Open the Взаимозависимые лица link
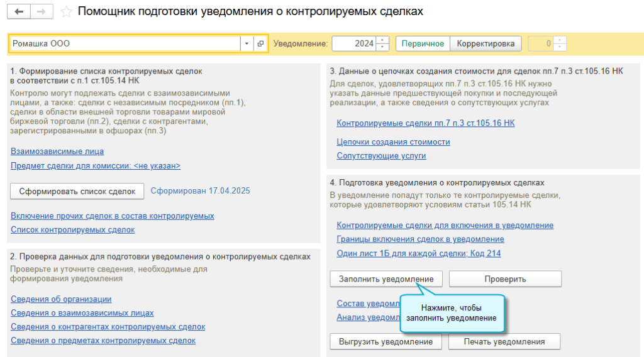Image resolution: width=644 pixels, height=357 pixels. (x=57, y=151)
